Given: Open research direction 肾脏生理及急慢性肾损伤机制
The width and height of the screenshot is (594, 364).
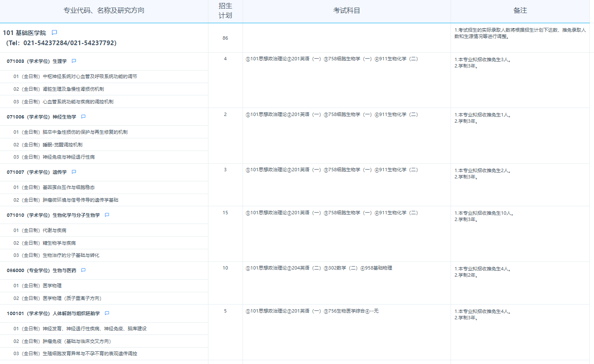Looking at the screenshot, I should tap(73, 89).
